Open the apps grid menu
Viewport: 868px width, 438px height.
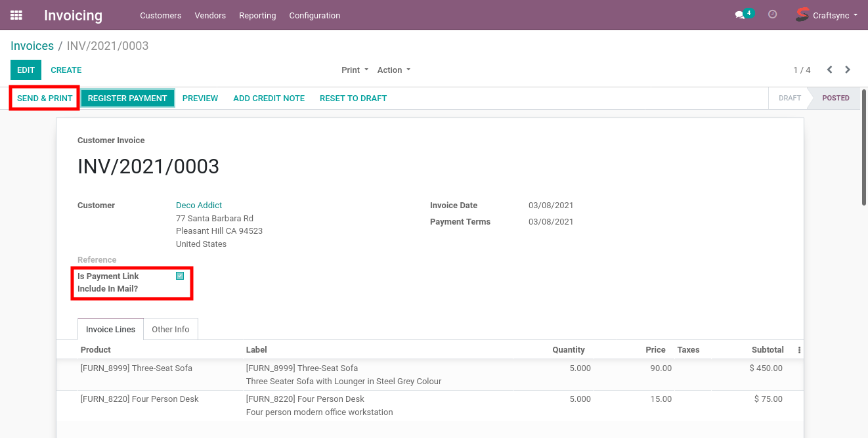click(16, 15)
